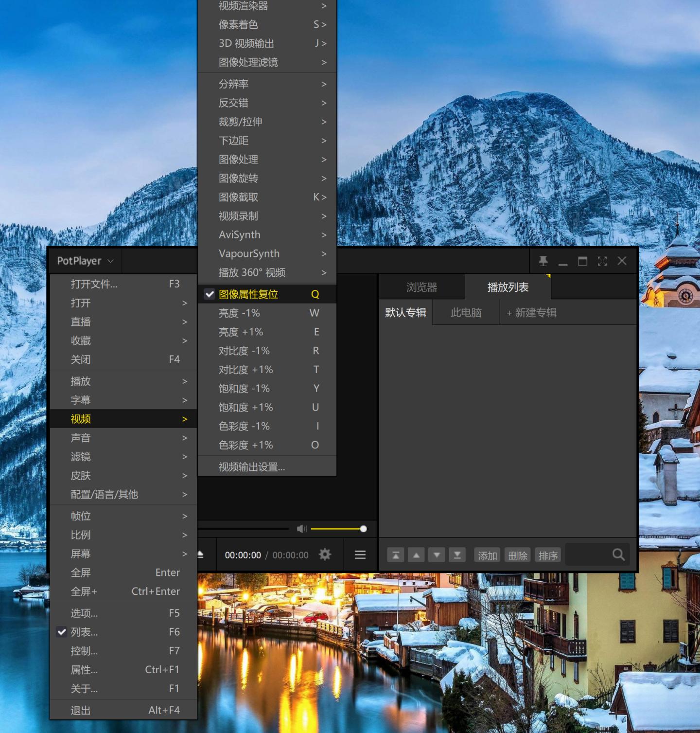The height and width of the screenshot is (733, 700).
Task: Click the yellow volume slider
Action: click(337, 529)
